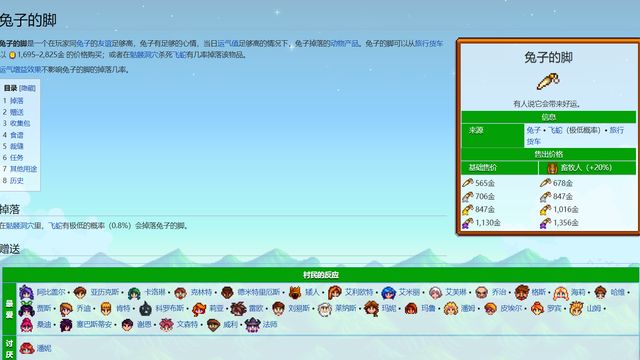Click the gold coin icon before 1,695–2,825金

pos(12,55)
